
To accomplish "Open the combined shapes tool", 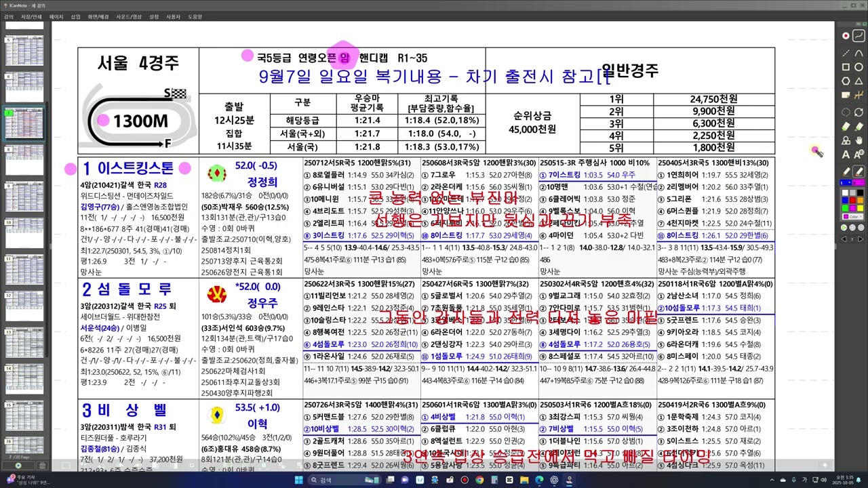I will click(x=846, y=139).
